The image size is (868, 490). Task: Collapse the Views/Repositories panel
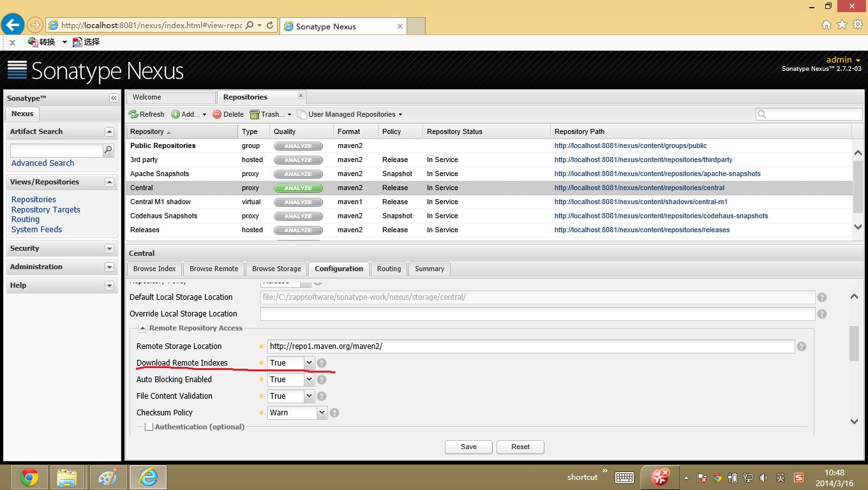point(109,182)
